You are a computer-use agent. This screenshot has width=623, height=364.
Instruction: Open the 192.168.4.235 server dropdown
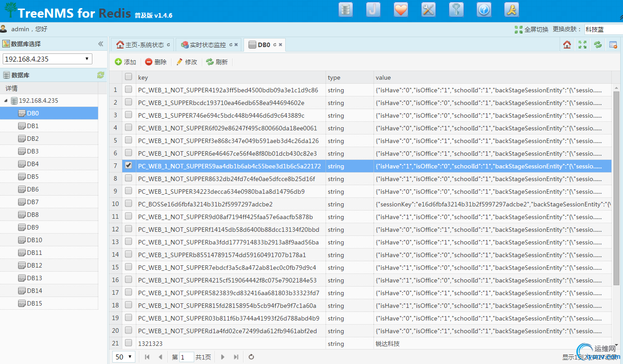click(48, 59)
